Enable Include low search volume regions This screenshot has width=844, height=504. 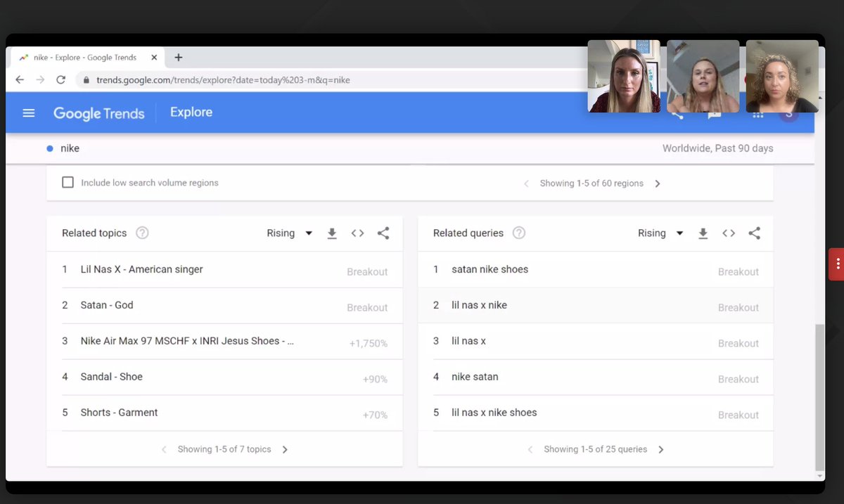coord(68,183)
